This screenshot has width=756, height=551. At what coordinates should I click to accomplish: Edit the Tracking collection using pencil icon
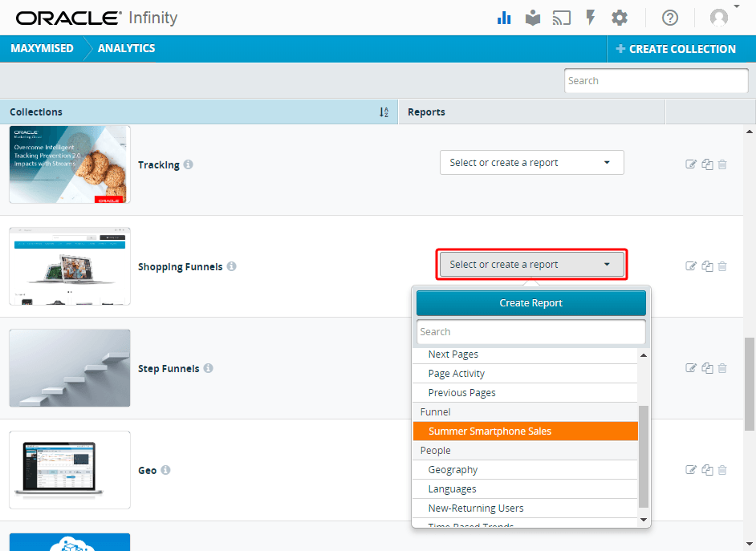(x=691, y=164)
